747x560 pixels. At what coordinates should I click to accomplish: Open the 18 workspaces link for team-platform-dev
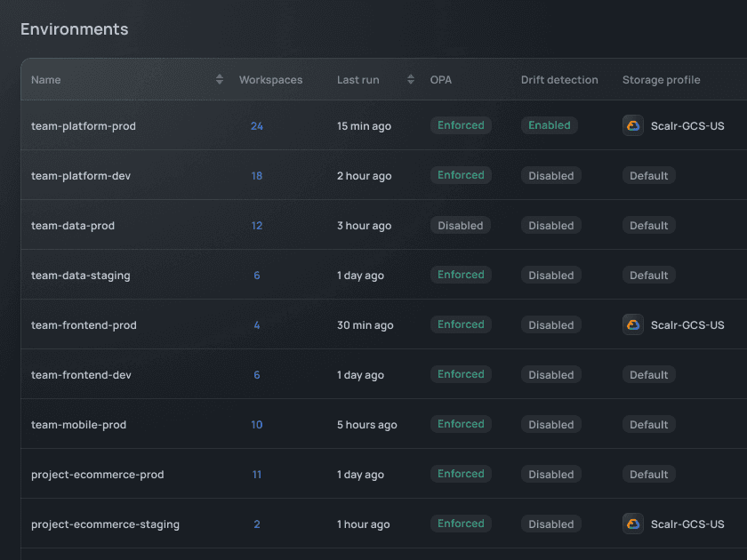pos(257,176)
